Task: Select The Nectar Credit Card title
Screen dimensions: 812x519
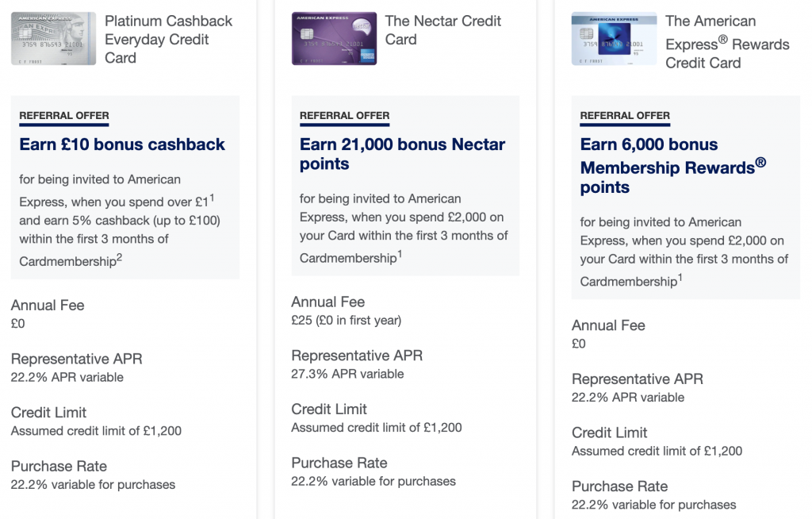Action: tap(442, 30)
